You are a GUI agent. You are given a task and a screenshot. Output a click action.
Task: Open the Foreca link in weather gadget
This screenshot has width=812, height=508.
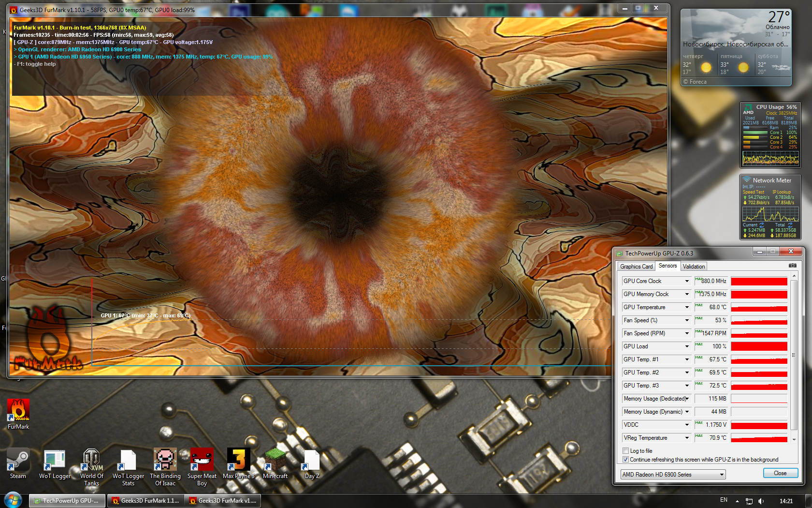coord(695,82)
